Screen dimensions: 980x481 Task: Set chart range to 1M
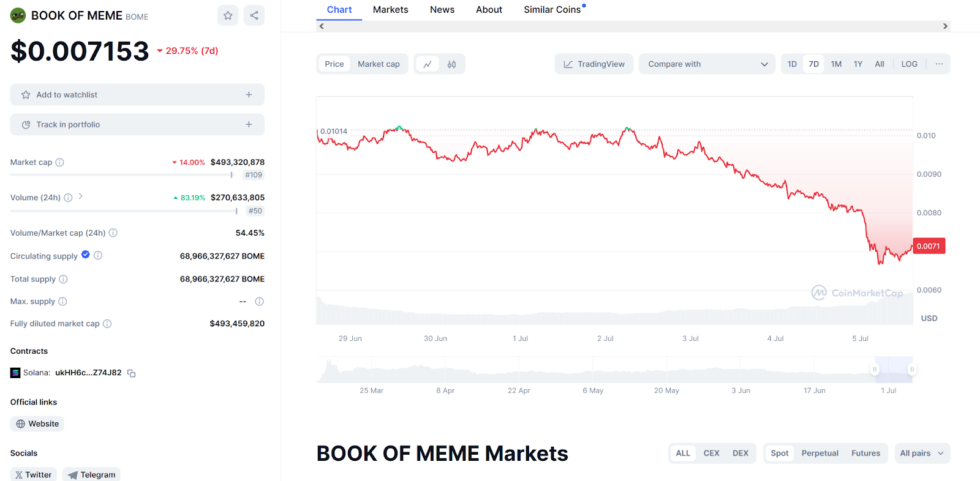click(x=836, y=64)
